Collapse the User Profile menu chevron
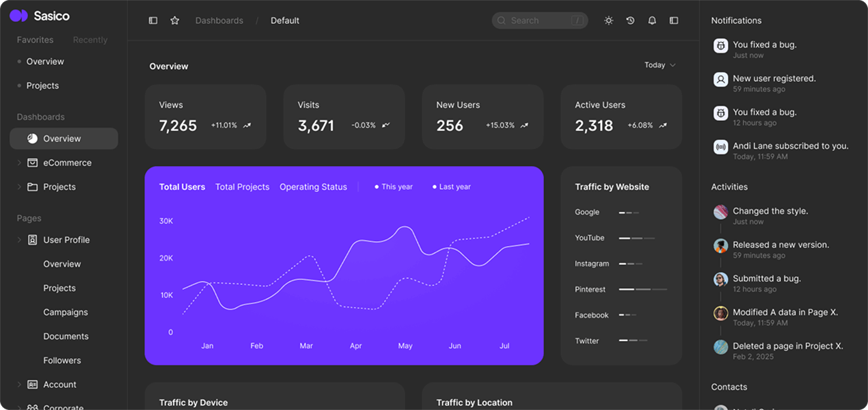This screenshot has width=868, height=410. coord(19,240)
